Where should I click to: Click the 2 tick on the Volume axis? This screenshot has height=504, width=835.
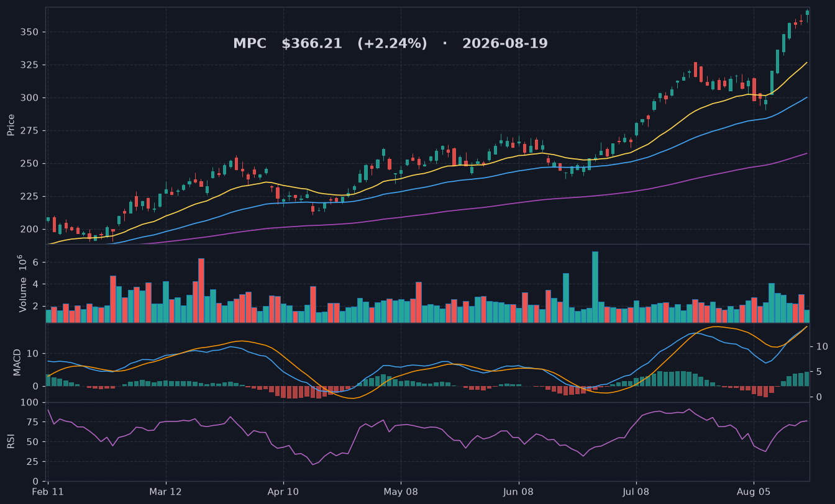(x=37, y=307)
